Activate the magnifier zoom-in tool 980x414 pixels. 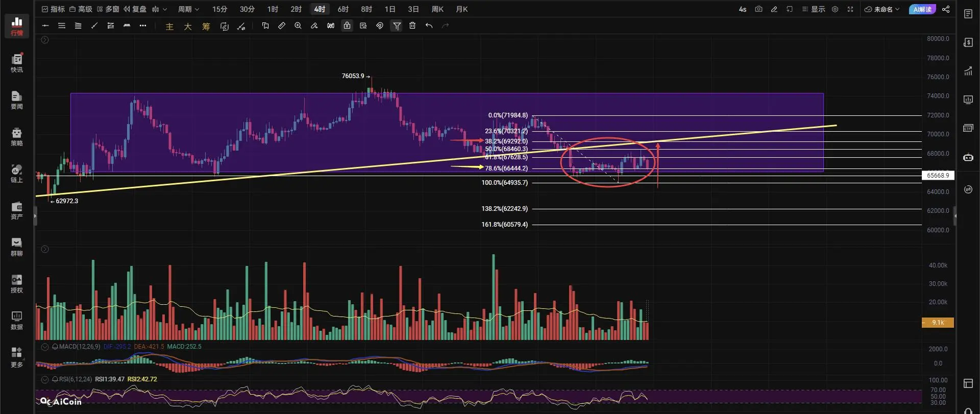(298, 26)
